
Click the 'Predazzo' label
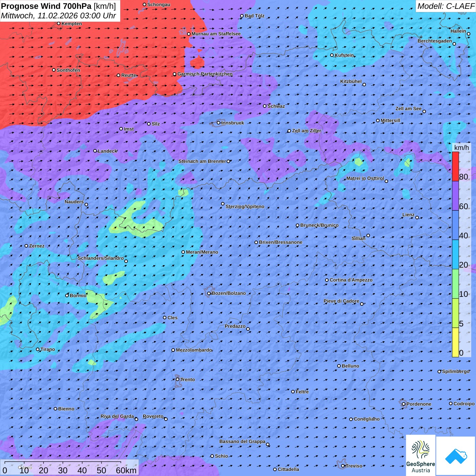[235, 326]
